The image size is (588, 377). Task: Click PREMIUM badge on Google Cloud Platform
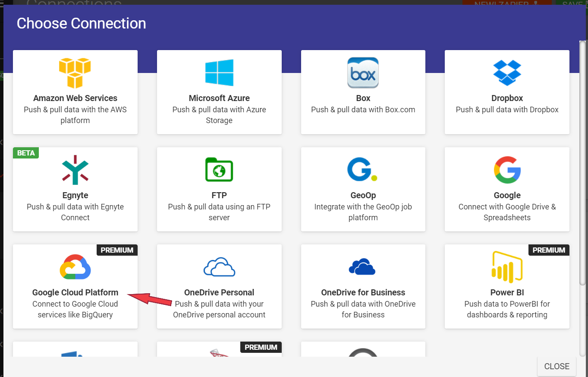pyautogui.click(x=117, y=250)
